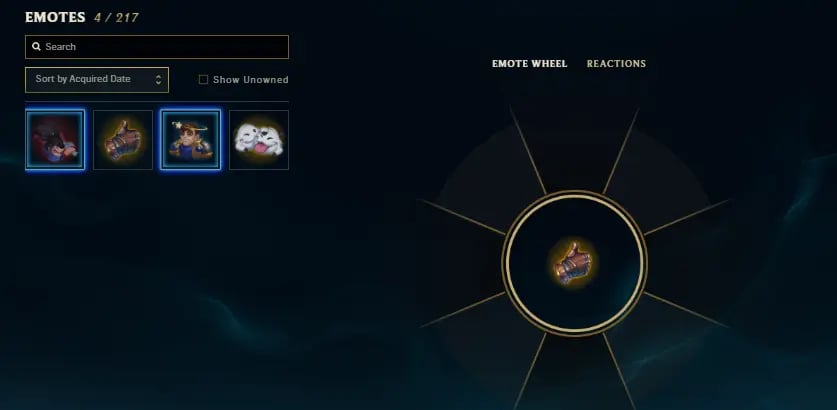Enable the Show Unowned checkbox
Viewport: 837px width, 410px height.
click(203, 80)
